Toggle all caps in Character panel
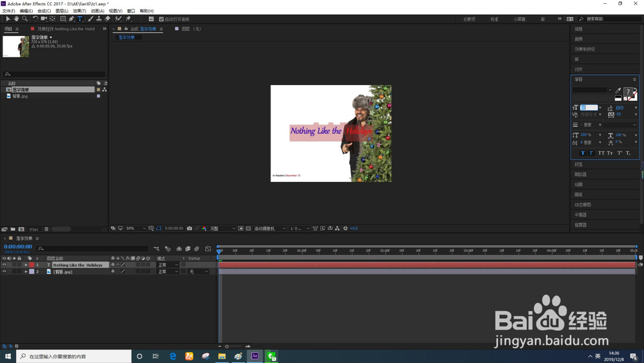Viewport: 644px width, 363px height. pos(601,153)
